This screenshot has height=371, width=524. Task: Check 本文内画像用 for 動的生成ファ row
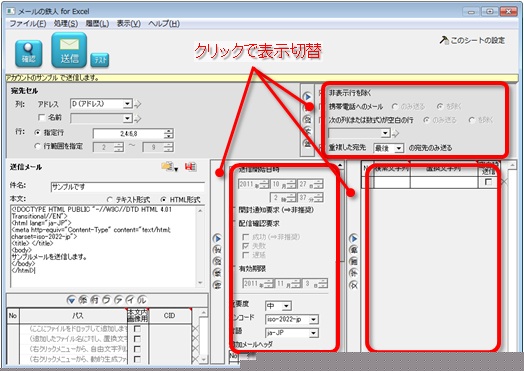point(137,359)
